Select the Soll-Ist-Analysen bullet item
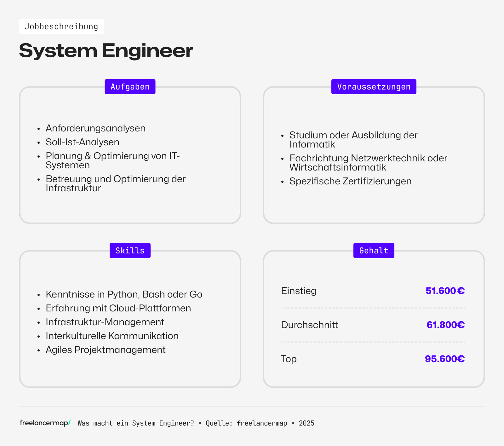Viewport: 504px width, 446px height. [83, 142]
